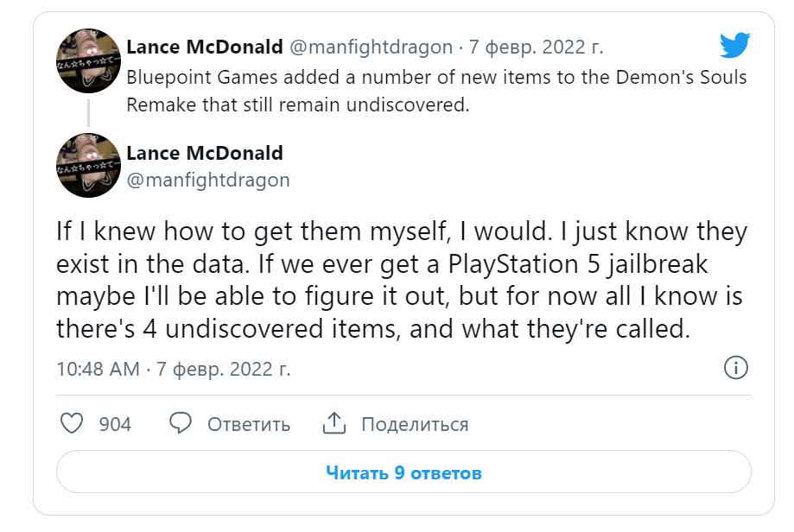The image size is (794, 532).
Task: Click "Читать 9 ответов" button
Action: 403,473
